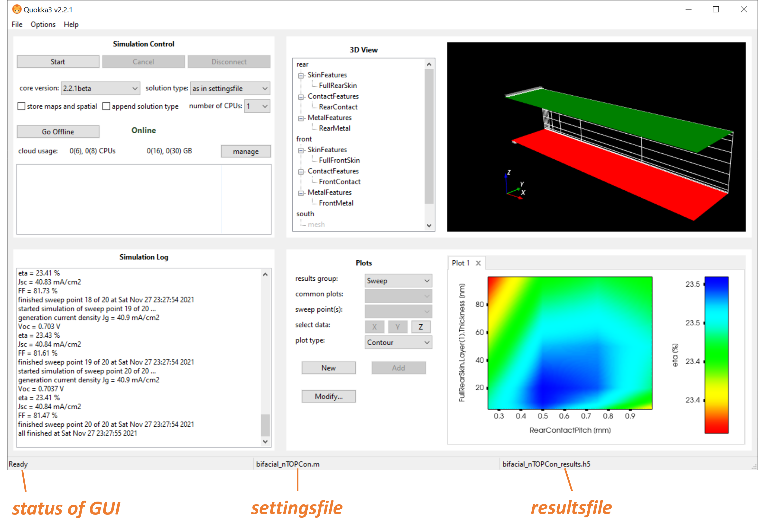Image resolution: width=758 pixels, height=532 pixels.
Task: Select RearContact in the tree
Action: tap(338, 107)
